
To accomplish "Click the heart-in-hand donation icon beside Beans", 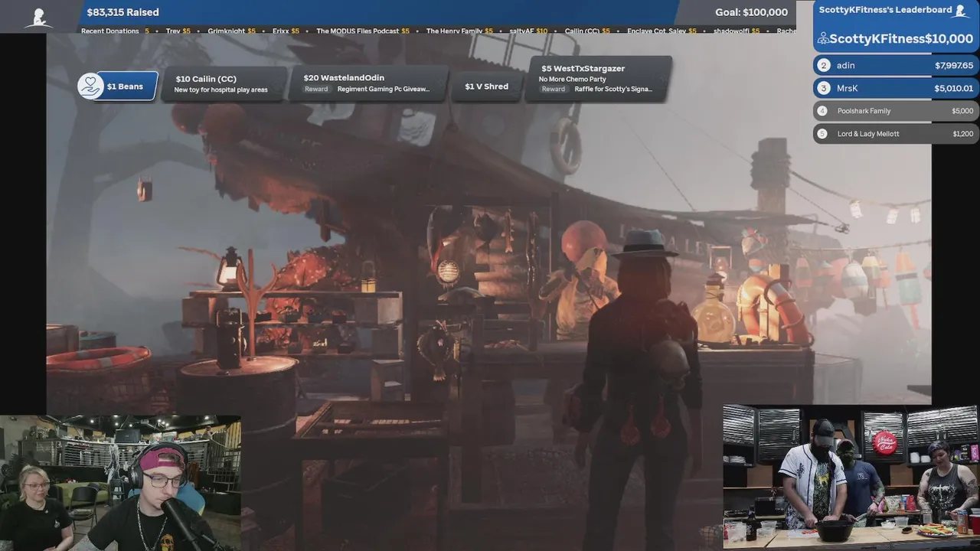I will [x=90, y=86].
